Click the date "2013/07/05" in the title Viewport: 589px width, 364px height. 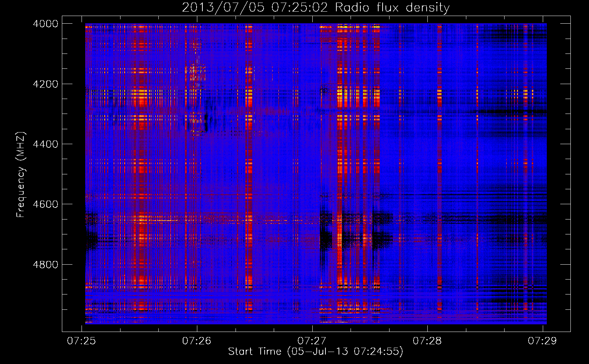point(223,7)
